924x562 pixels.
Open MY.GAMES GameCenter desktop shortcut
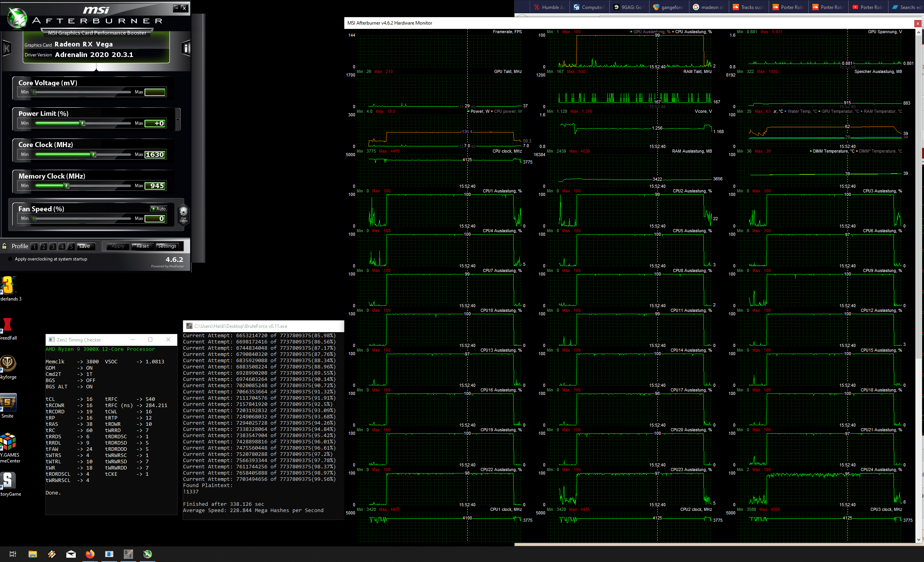[x=9, y=448]
